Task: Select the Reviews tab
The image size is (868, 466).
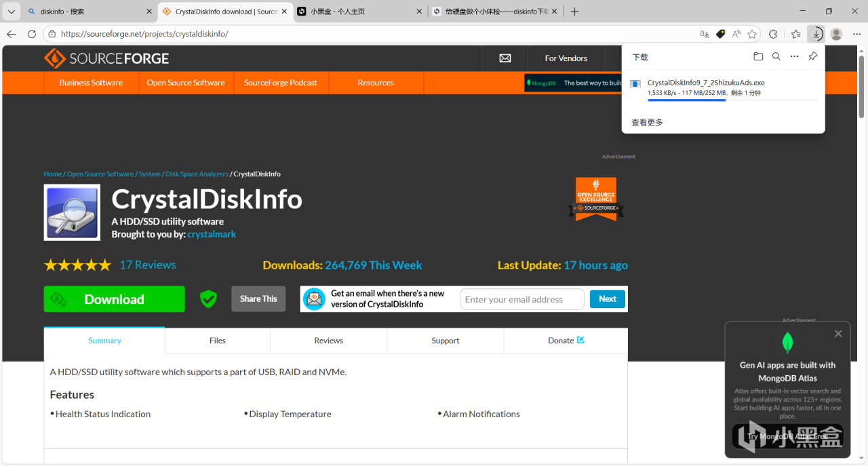Action: click(x=329, y=341)
